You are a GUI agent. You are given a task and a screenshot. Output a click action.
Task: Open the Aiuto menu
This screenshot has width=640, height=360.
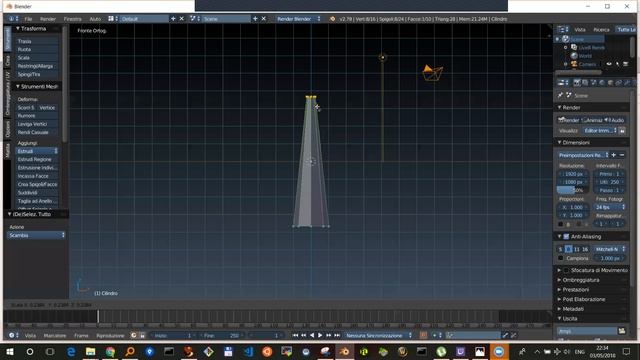click(x=95, y=19)
